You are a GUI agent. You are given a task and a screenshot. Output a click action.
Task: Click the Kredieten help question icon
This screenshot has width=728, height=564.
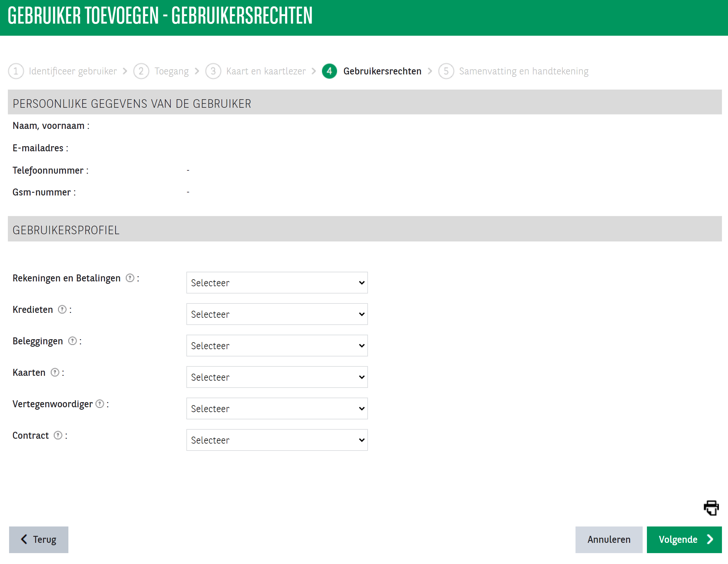point(62,309)
